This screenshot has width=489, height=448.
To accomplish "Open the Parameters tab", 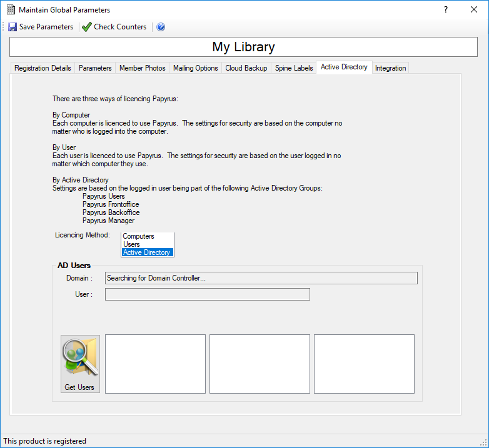I will coord(95,68).
